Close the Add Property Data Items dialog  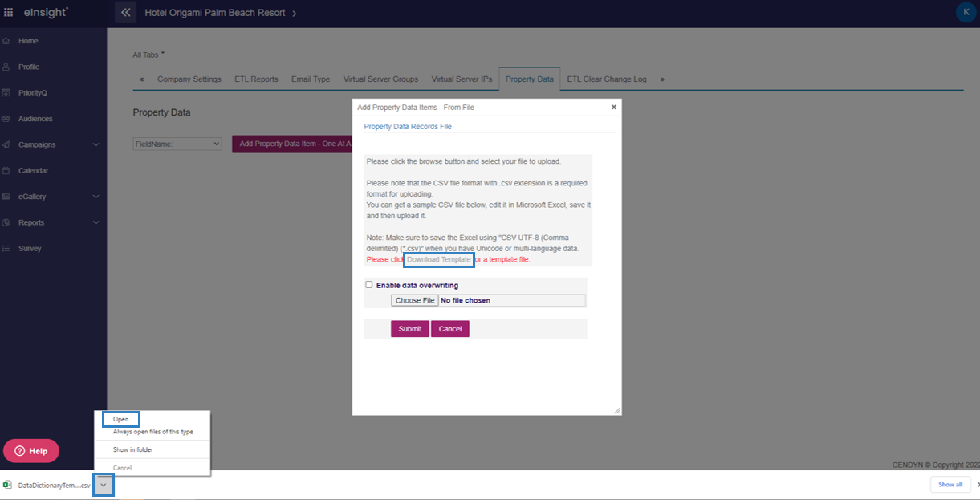point(614,107)
